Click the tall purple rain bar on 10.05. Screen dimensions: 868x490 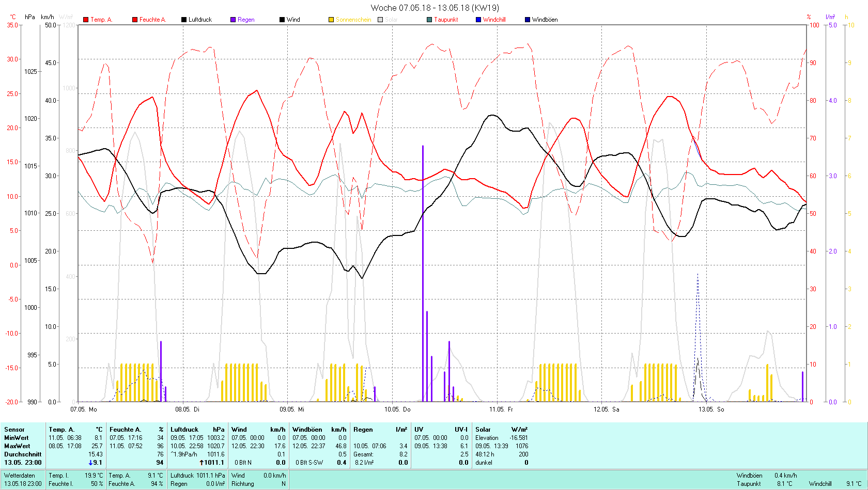[423, 274]
